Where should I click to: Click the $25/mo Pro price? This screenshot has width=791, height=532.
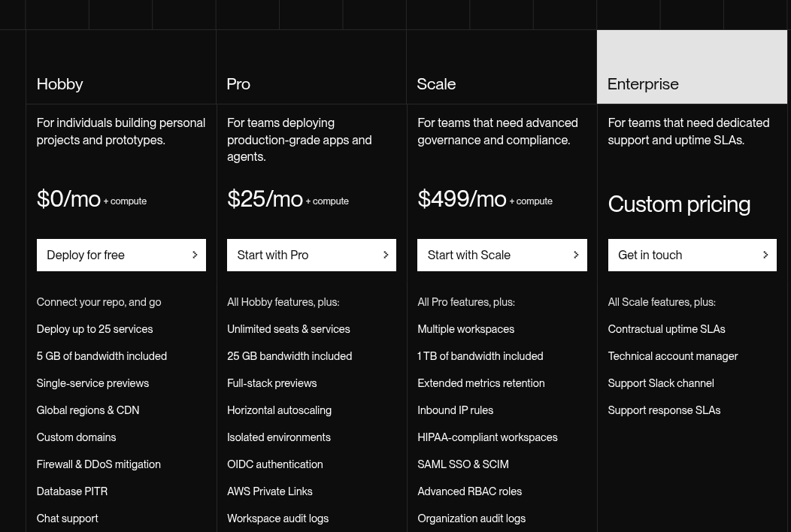tap(265, 198)
